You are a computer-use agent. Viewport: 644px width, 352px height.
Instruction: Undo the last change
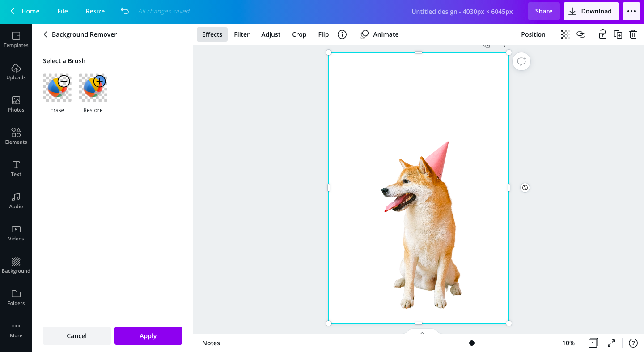pyautogui.click(x=124, y=11)
